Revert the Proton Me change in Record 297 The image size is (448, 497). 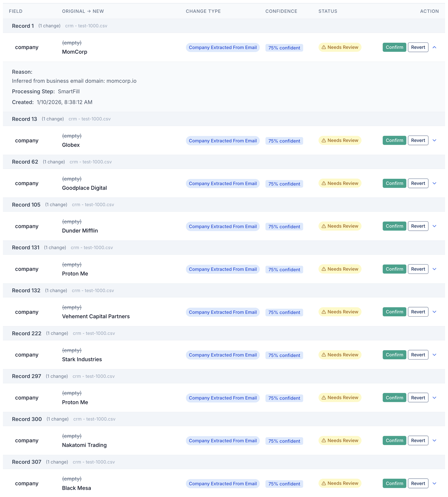point(418,398)
